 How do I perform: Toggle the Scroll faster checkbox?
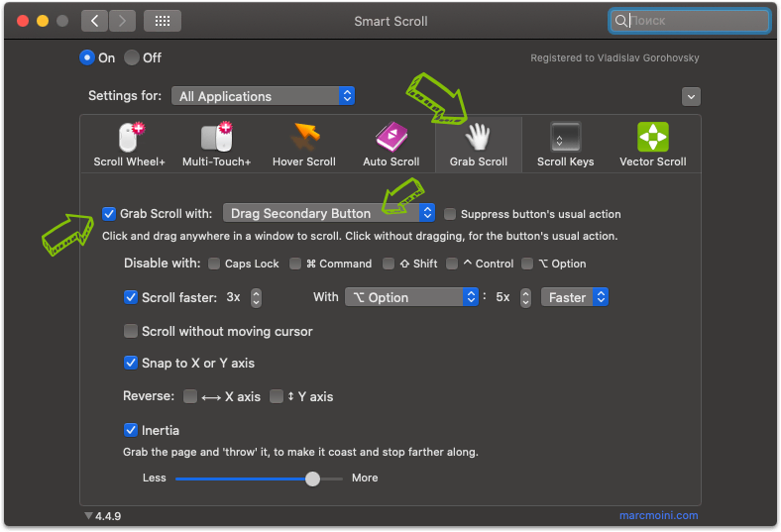coord(131,297)
